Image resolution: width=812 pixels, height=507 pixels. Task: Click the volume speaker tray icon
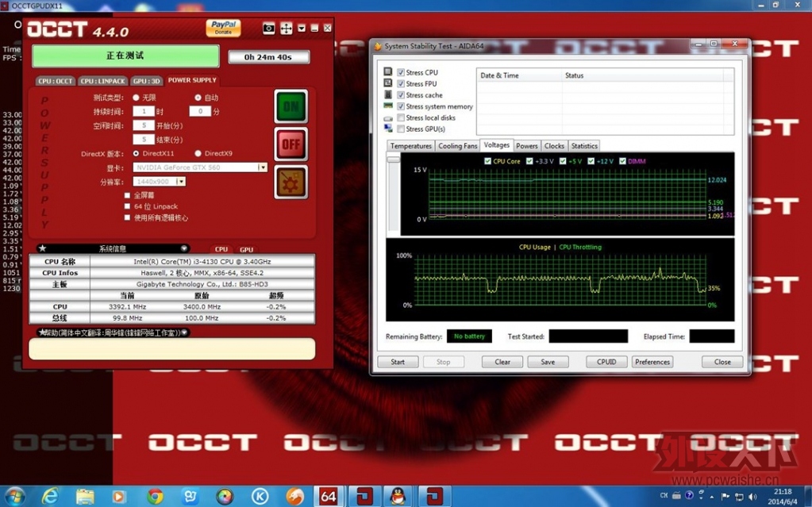[752, 496]
